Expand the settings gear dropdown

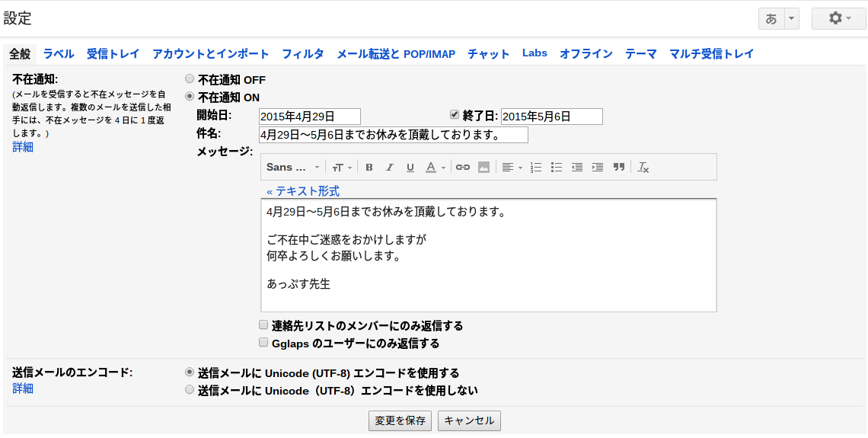[x=838, y=19]
